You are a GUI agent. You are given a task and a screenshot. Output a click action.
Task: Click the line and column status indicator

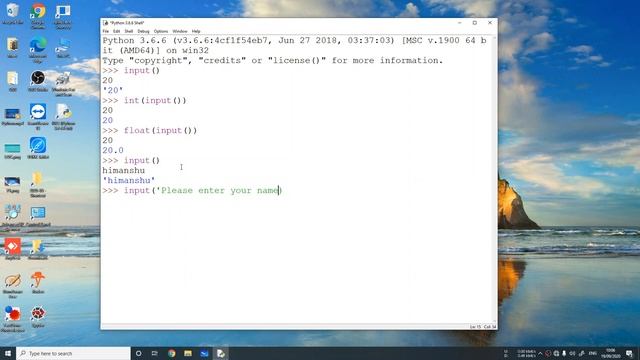(x=483, y=327)
